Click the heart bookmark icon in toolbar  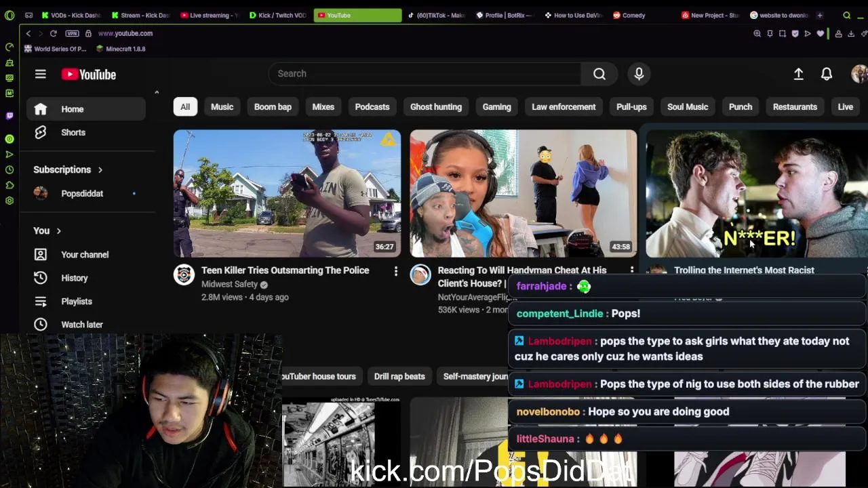(x=820, y=33)
